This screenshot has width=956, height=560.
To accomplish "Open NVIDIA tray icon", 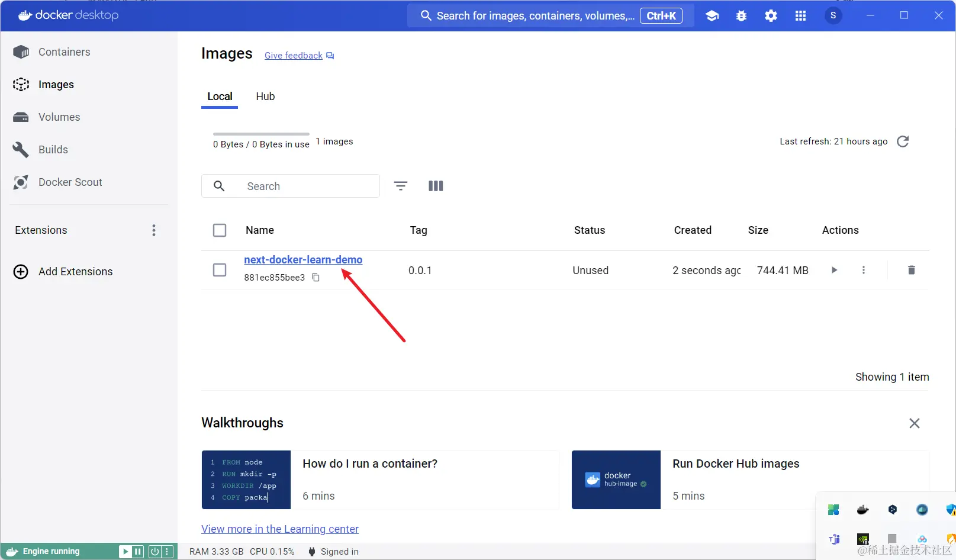I will tap(863, 539).
